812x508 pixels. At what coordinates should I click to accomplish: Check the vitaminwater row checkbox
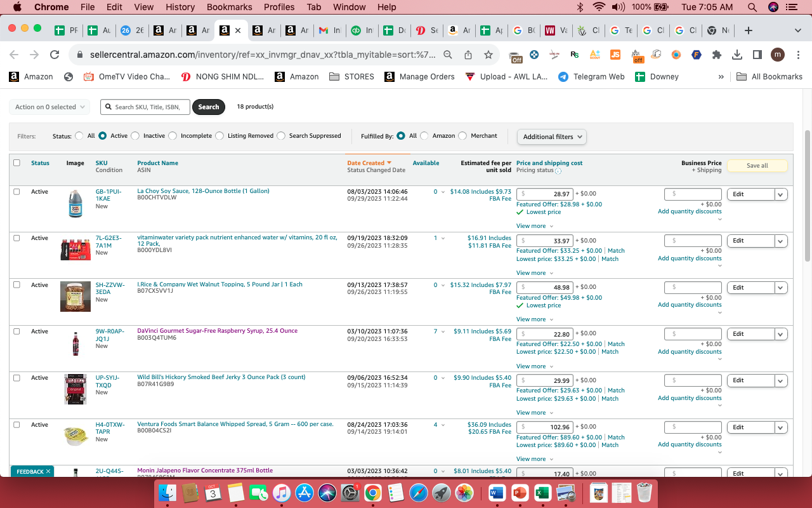16,238
